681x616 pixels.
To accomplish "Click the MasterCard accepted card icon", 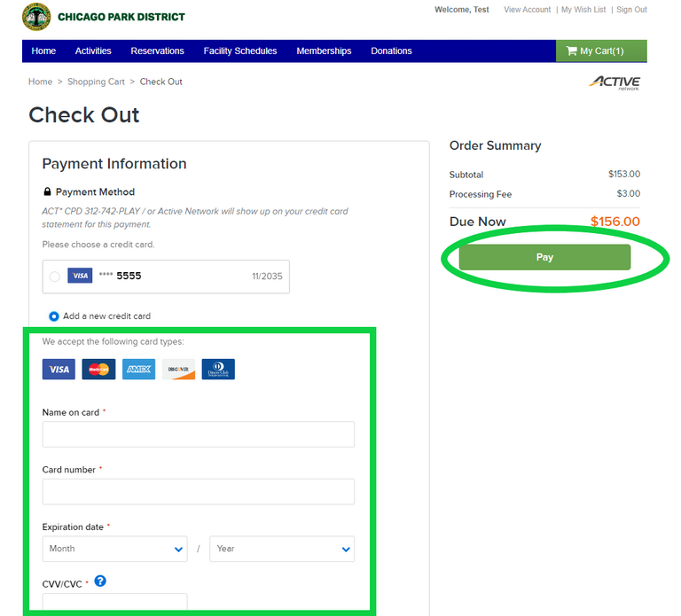I will tap(98, 369).
